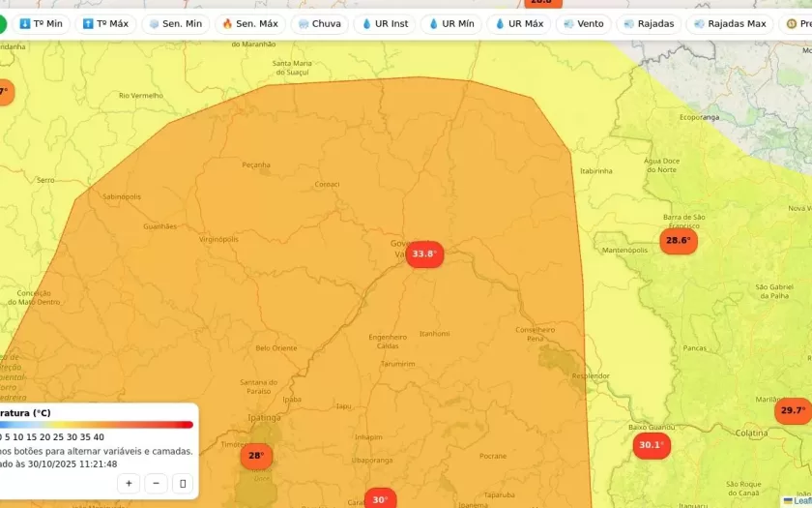Select the Tº Min variable button
The image size is (812, 508).
pyautogui.click(x=41, y=24)
